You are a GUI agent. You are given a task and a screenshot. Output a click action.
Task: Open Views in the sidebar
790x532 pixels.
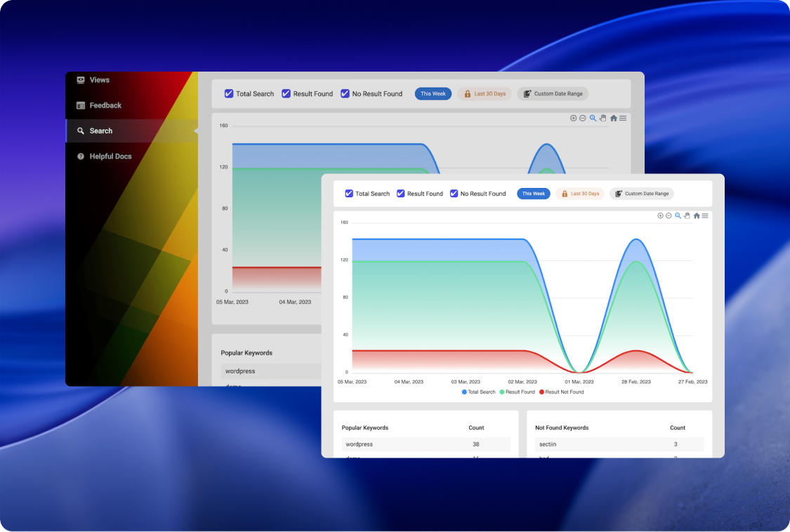pos(99,80)
